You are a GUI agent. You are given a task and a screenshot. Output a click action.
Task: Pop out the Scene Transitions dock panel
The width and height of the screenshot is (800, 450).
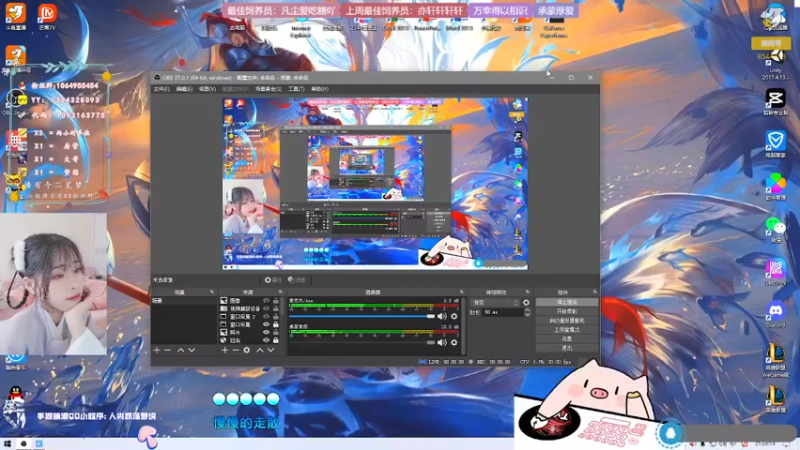528,292
